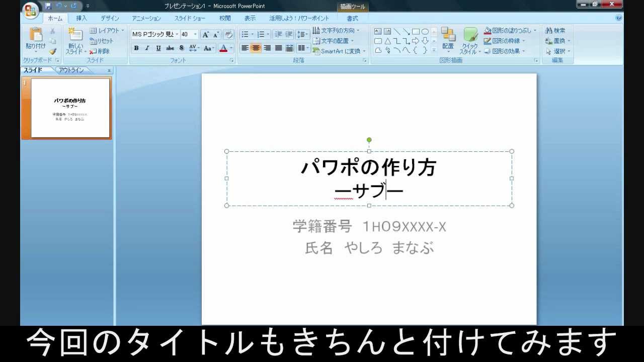644x362 pixels.
Task: Open the Animations (アニメーション) tab
Action: click(x=146, y=19)
